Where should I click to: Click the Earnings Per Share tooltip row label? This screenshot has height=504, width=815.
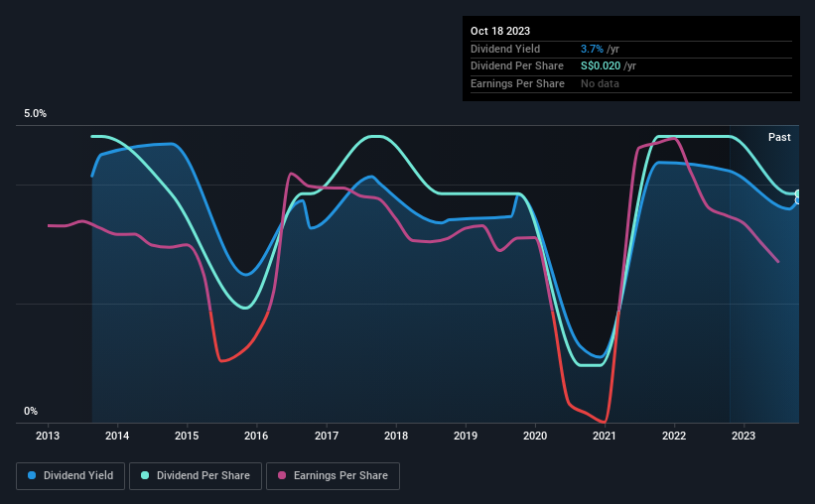coord(517,83)
